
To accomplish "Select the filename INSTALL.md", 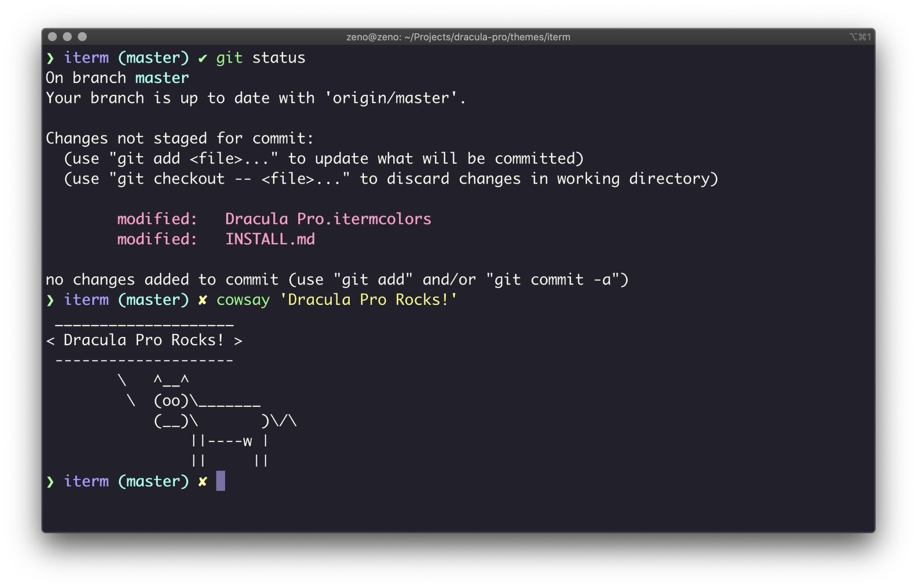I will click(270, 239).
